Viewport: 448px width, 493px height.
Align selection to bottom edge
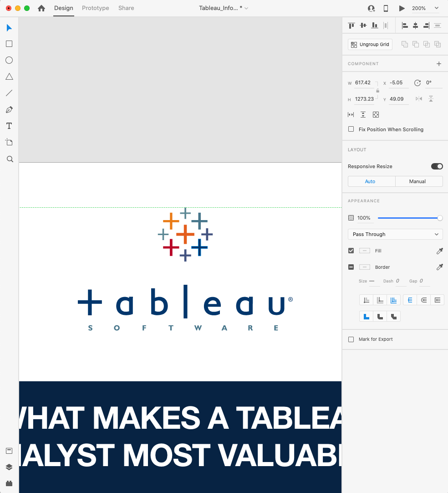375,26
